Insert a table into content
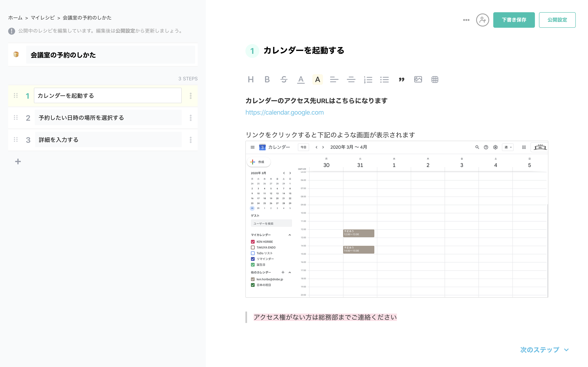Screen dimensions: 588x367 point(435,79)
